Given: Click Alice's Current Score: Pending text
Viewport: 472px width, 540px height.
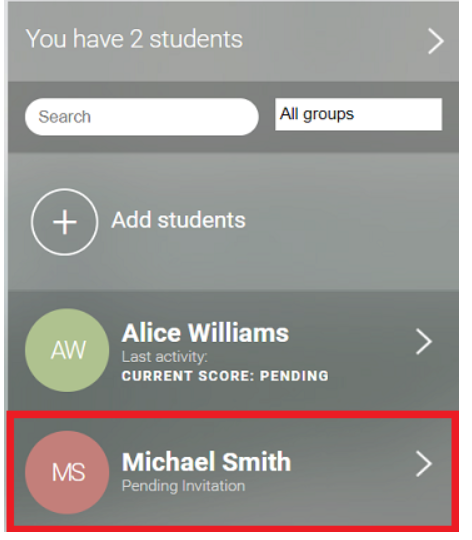Looking at the screenshot, I should pyautogui.click(x=225, y=376).
